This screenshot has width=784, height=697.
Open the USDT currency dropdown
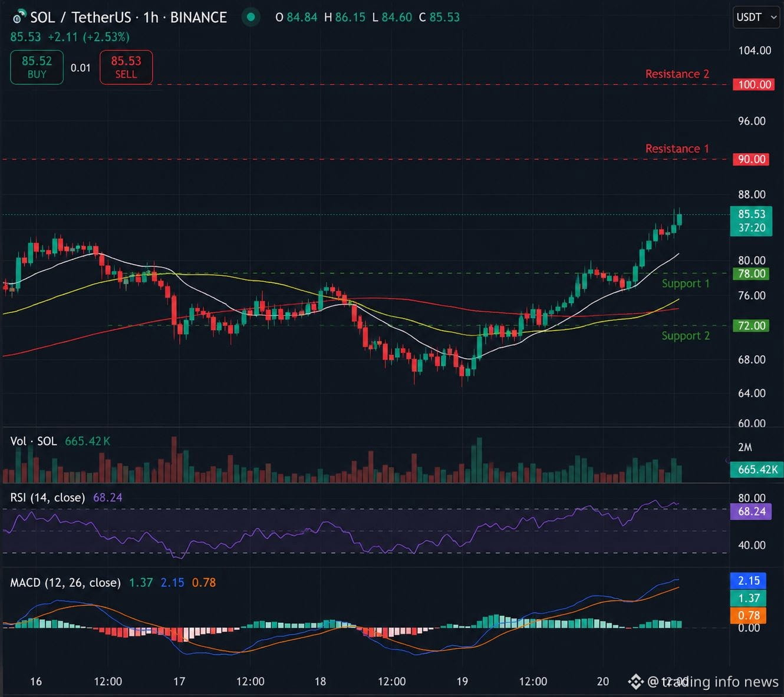tap(756, 17)
